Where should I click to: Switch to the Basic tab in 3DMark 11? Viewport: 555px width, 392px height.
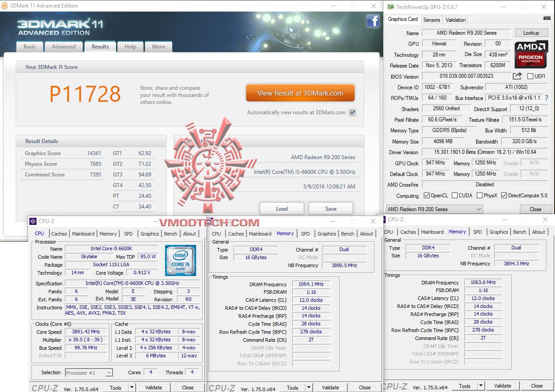click(x=30, y=47)
